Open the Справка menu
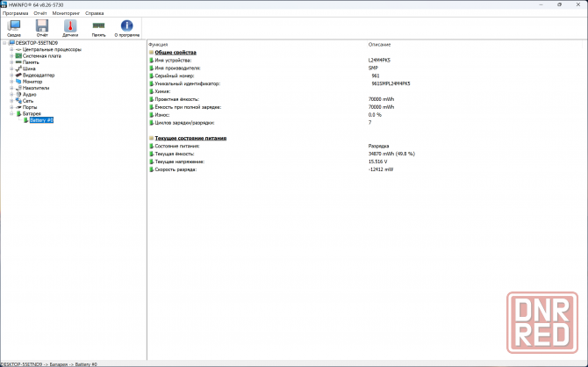 coord(94,13)
